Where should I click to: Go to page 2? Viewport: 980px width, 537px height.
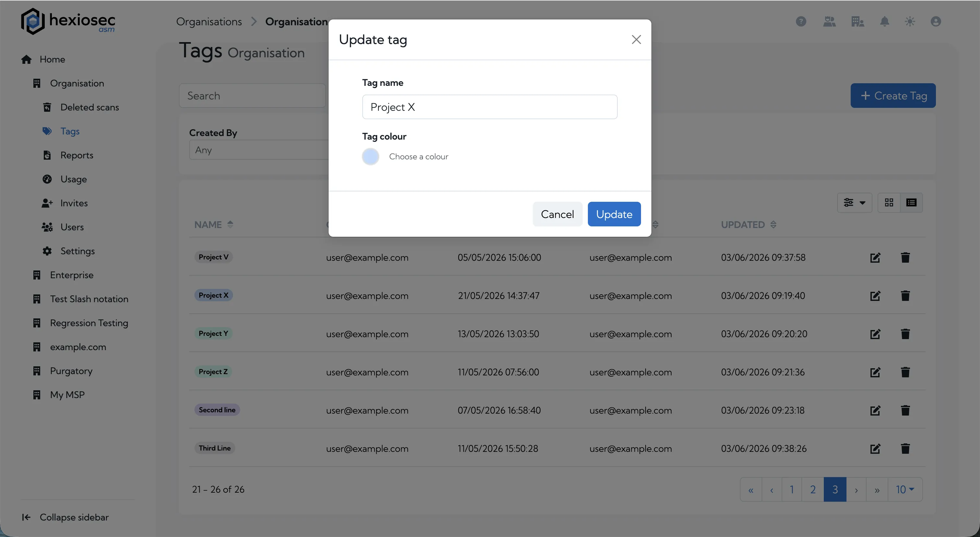click(812, 489)
